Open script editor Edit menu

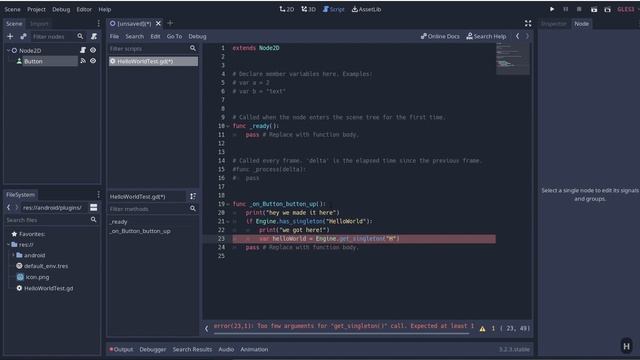coord(155,36)
